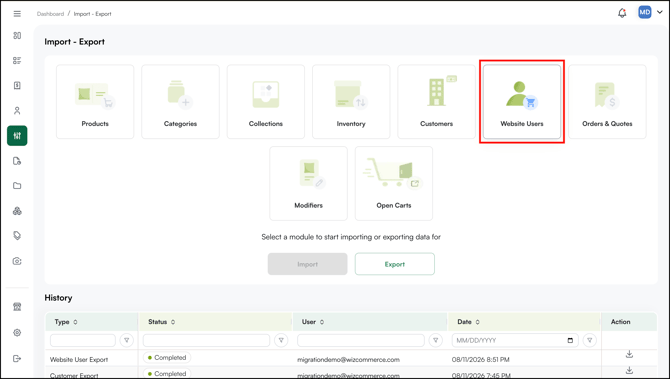
Task: Click the Export button
Action: (x=395, y=264)
